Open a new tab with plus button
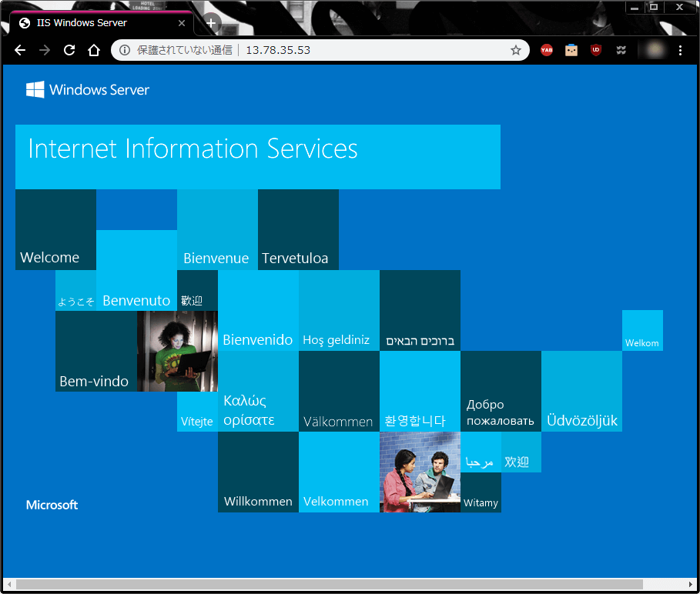700x594 pixels. click(x=211, y=23)
